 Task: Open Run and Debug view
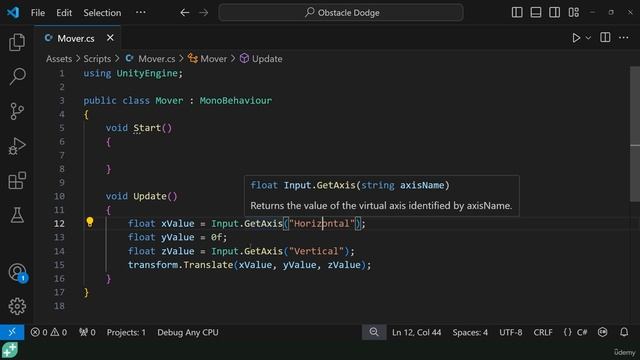pos(17,146)
